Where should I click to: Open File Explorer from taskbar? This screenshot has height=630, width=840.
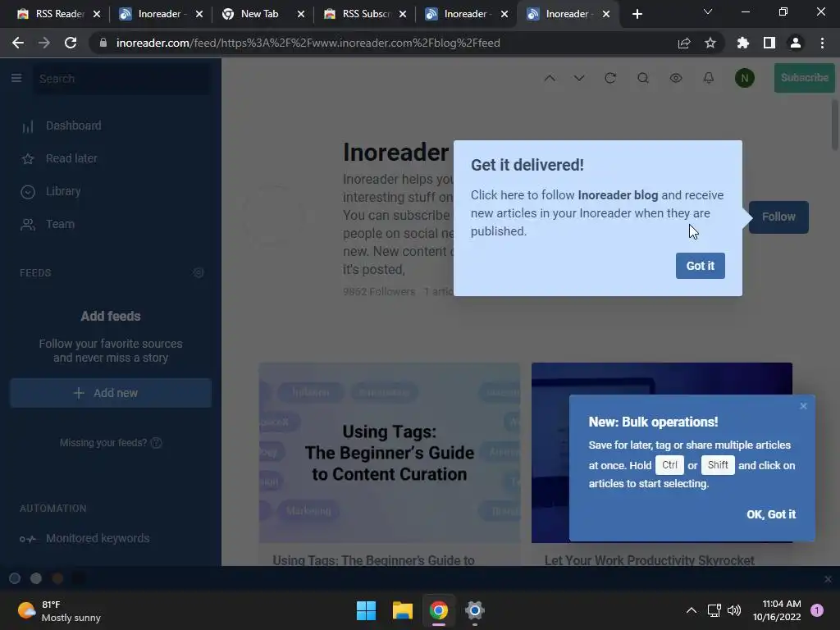point(402,610)
